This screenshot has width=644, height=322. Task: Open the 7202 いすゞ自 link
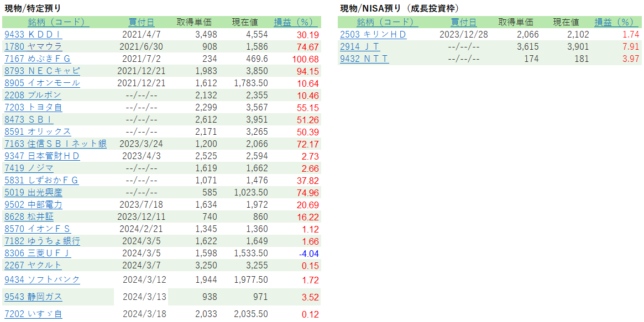coord(33,314)
